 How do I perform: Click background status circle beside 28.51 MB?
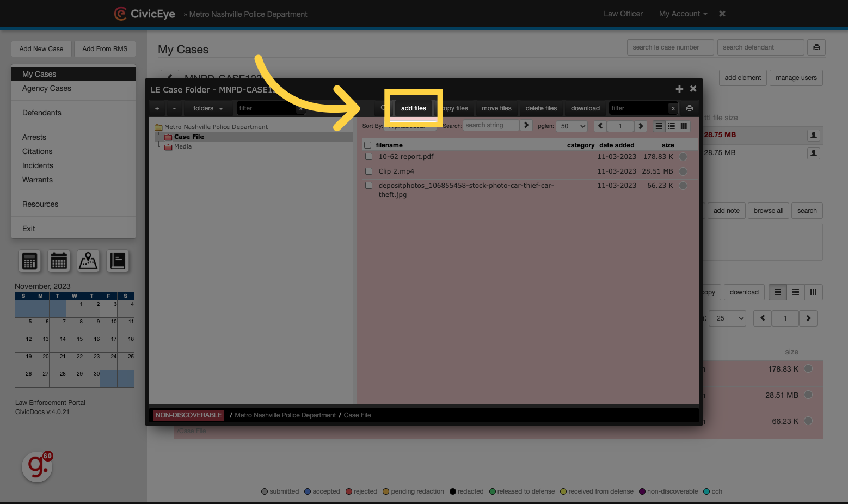(x=808, y=395)
